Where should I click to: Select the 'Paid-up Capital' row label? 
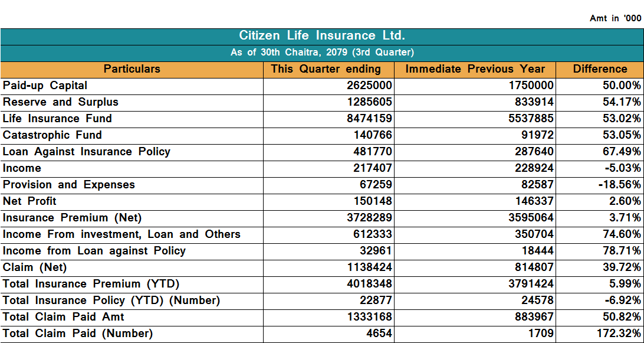point(45,86)
